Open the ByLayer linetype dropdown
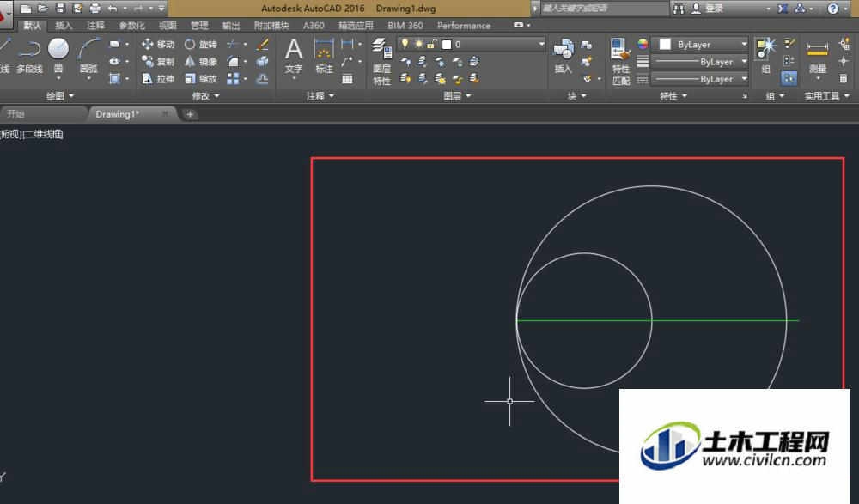This screenshot has height=504, width=859. (x=701, y=79)
